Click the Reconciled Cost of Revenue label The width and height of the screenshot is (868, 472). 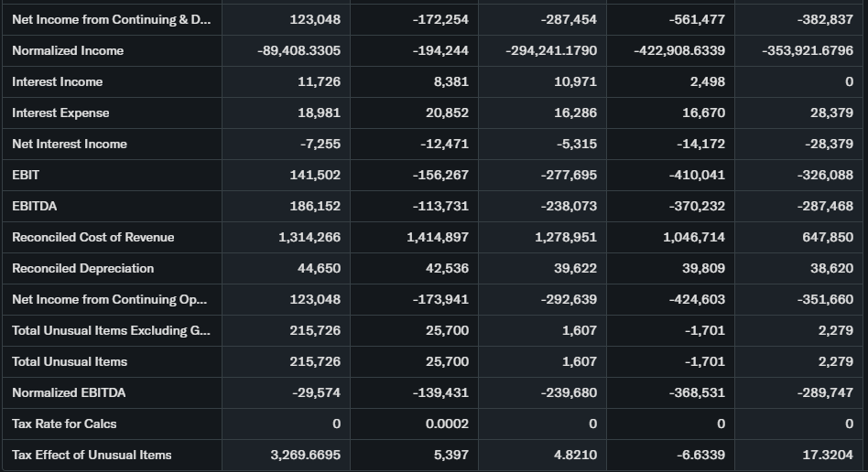click(92, 237)
